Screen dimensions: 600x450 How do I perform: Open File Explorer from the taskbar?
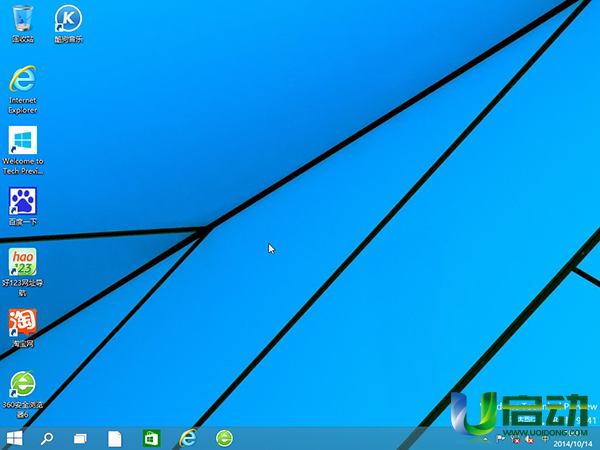115,438
